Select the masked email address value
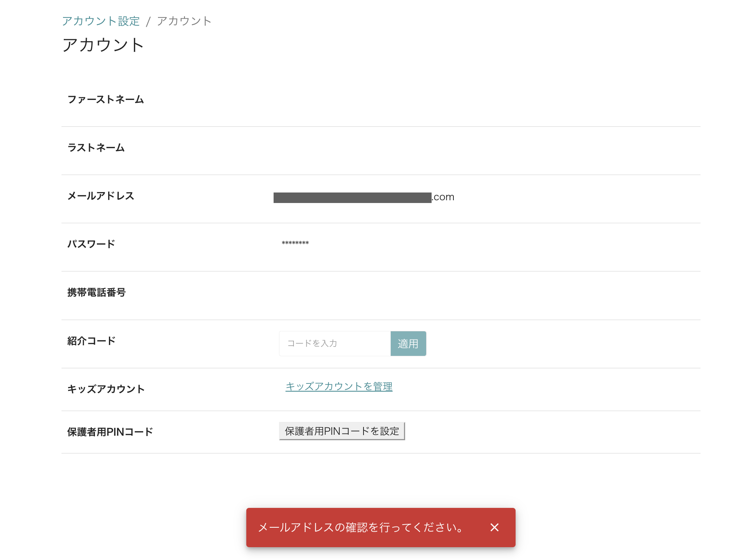Screen dimensions: 748x560 click(364, 197)
